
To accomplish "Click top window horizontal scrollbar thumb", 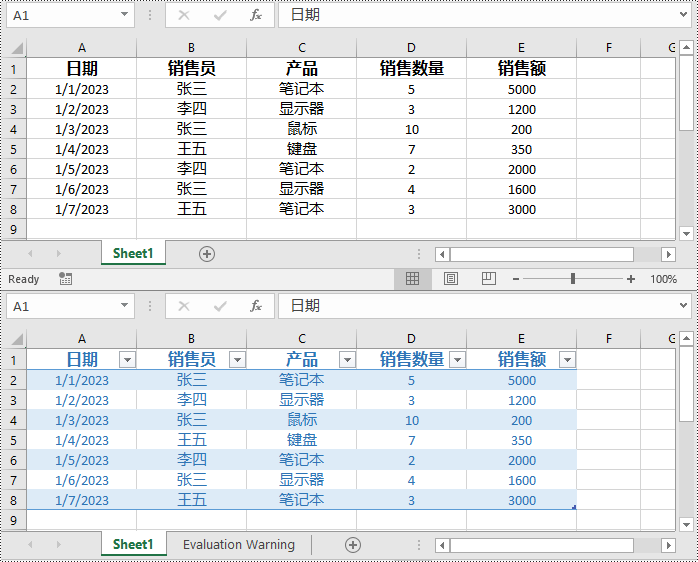I will point(542,254).
